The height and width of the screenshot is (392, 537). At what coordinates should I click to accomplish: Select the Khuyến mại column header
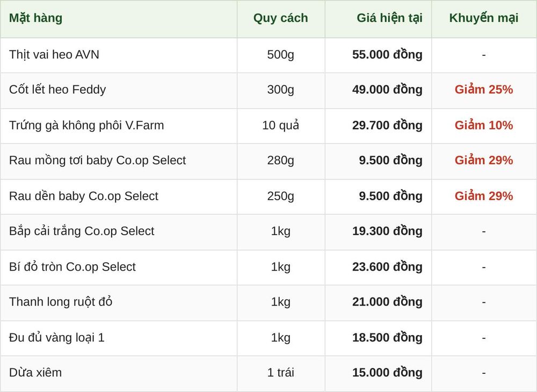484,18
